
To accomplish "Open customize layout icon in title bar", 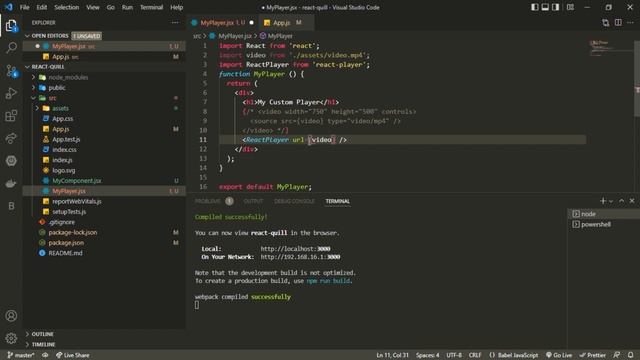I will 570,7.
